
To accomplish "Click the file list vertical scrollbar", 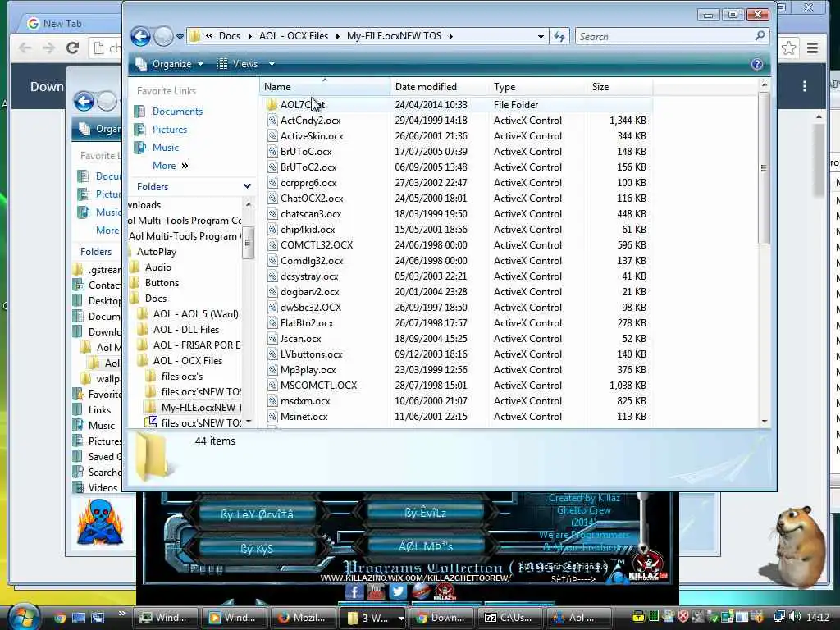I will tap(764, 167).
